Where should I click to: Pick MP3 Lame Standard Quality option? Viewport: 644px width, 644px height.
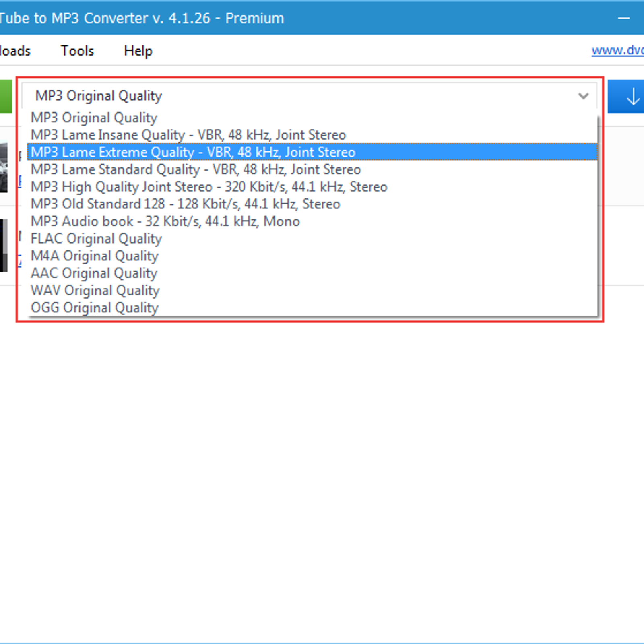pyautogui.click(x=312, y=169)
